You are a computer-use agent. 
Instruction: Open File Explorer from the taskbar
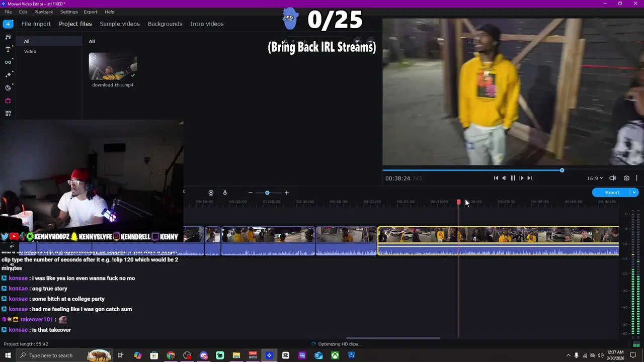(x=236, y=355)
